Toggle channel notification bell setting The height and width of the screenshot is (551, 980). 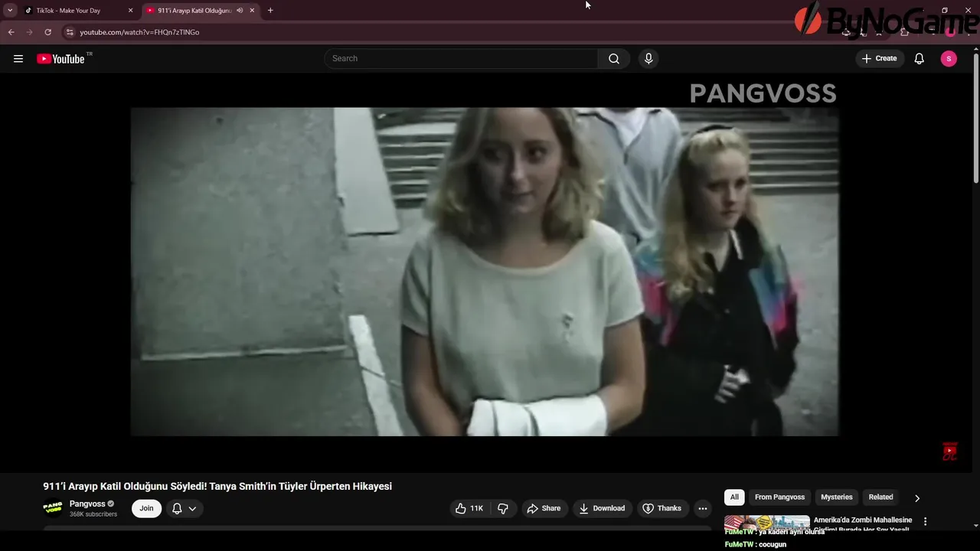point(184,508)
